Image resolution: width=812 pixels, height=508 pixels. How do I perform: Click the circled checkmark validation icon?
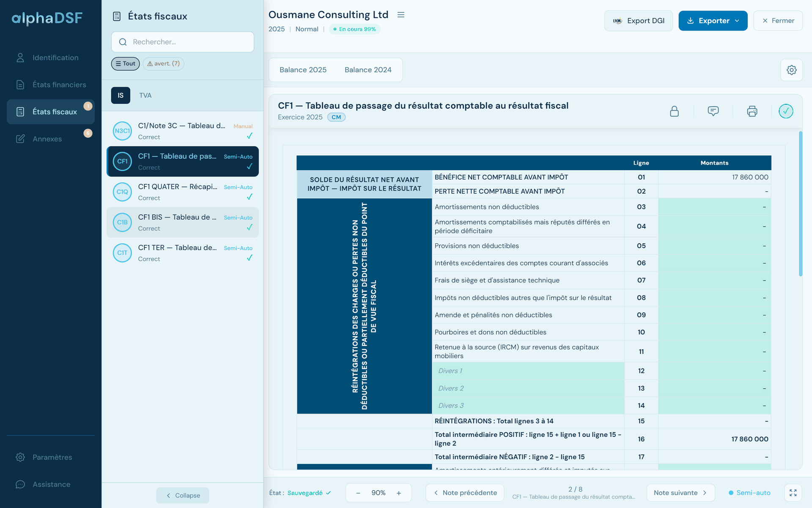[786, 111]
